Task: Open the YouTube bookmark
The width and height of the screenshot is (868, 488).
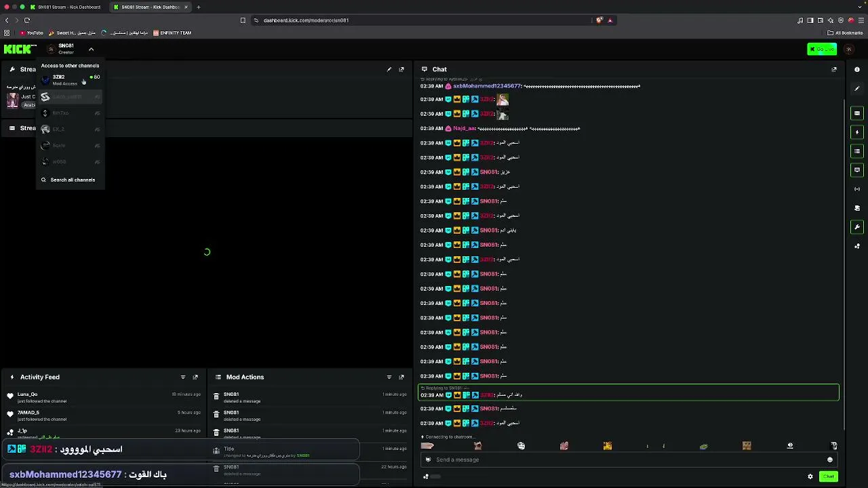Action: point(31,33)
